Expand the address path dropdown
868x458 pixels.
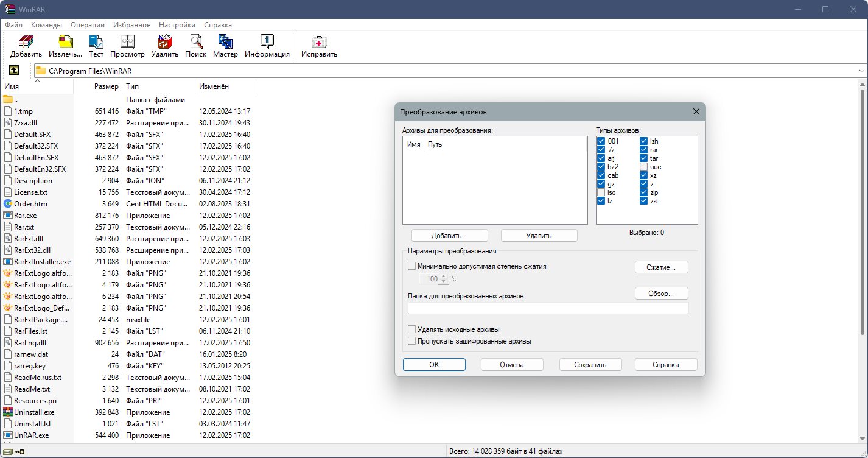click(861, 71)
